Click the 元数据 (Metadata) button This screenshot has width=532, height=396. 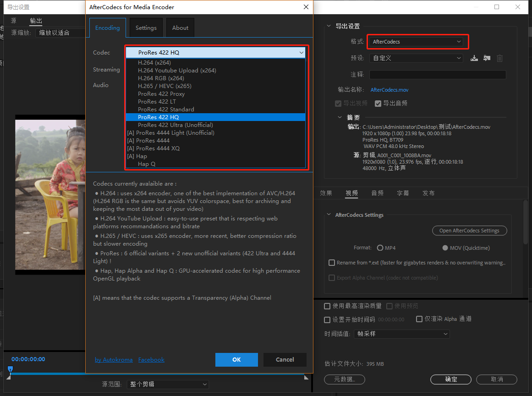pos(344,379)
